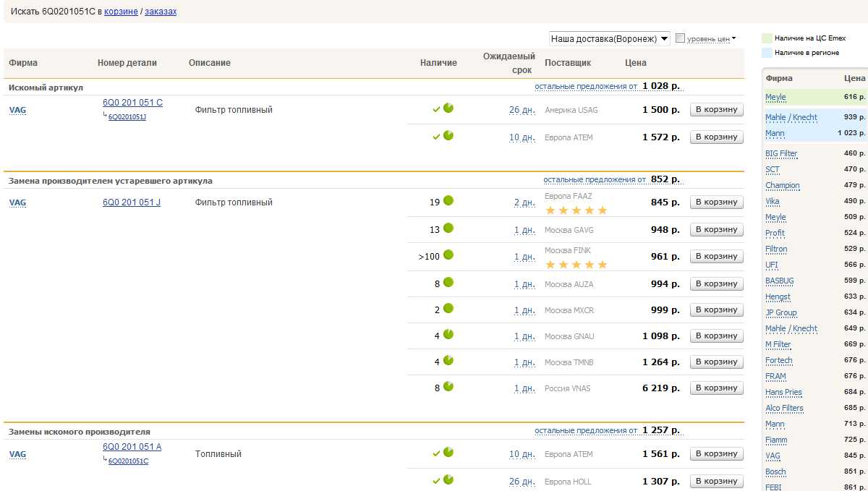This screenshot has height=491, width=868.
Task: Click stock pie icon for Москва TMNB row
Action: (x=448, y=360)
